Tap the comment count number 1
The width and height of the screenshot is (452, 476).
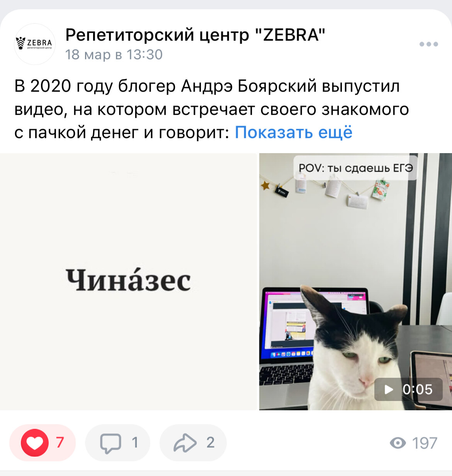[x=135, y=442]
